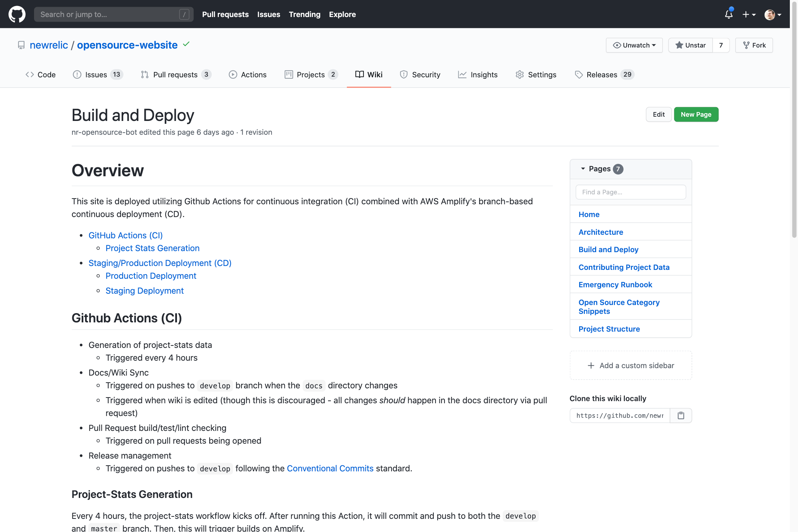798x532 pixels.
Task: Open the plus create-new dropdown
Action: (749, 15)
